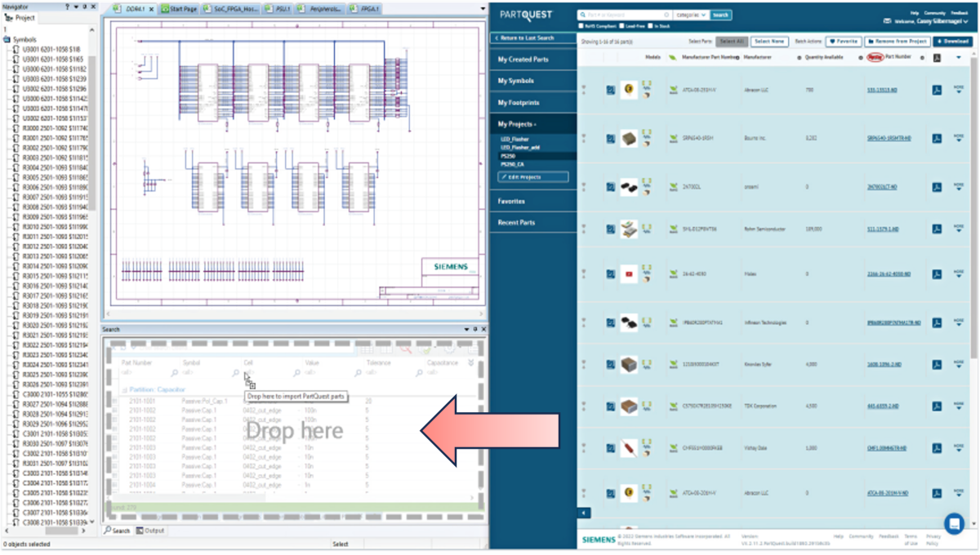Open the Categories dropdown in search bar

[691, 15]
